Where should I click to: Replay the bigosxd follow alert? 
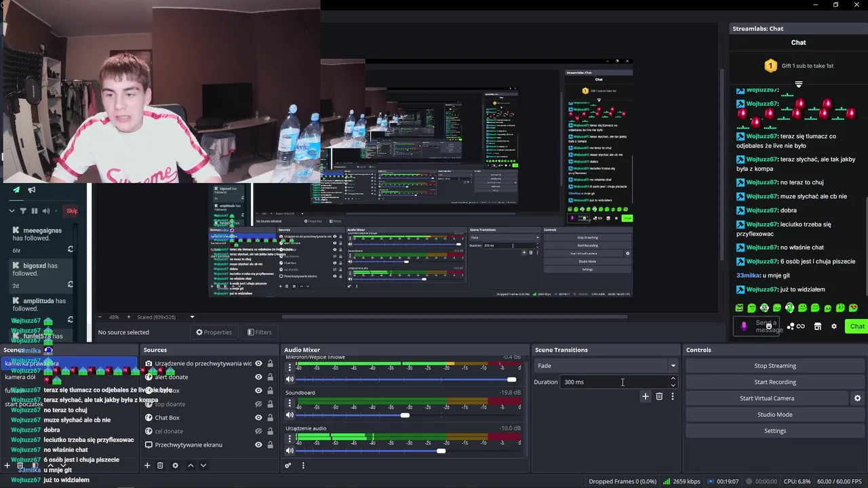tap(70, 285)
